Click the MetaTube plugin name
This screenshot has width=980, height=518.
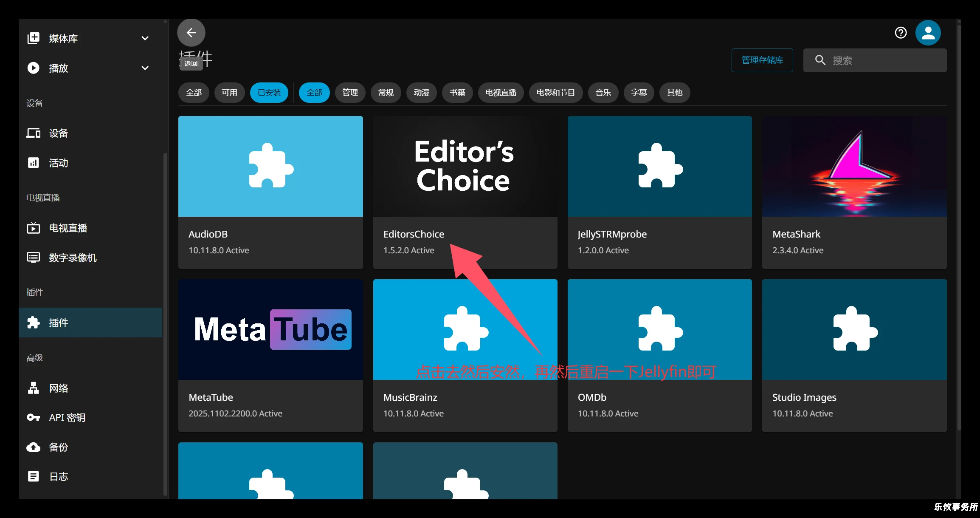[211, 397]
